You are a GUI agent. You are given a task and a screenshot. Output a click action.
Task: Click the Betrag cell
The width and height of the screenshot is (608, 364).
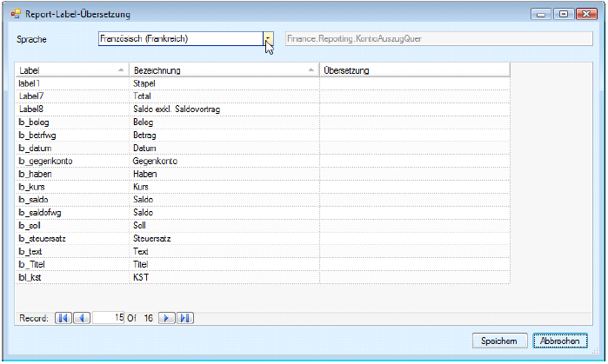224,136
